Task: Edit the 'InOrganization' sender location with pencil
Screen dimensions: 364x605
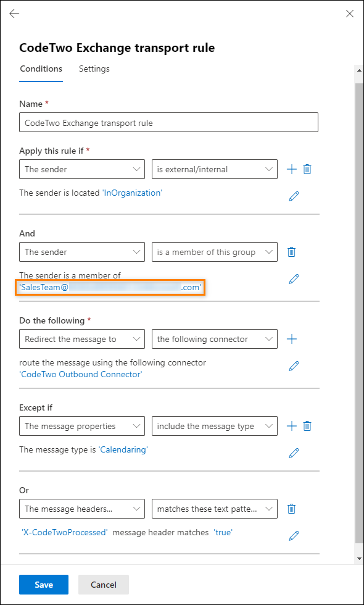Action: coord(294,196)
